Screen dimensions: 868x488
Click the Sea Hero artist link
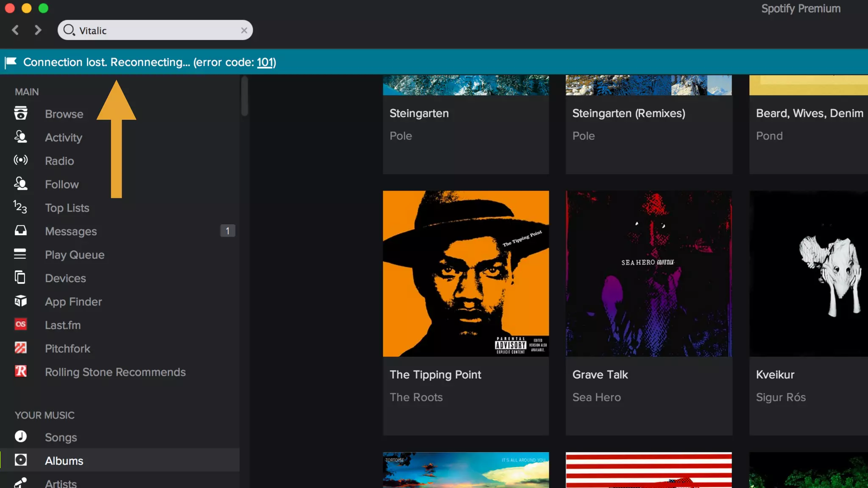(x=596, y=397)
